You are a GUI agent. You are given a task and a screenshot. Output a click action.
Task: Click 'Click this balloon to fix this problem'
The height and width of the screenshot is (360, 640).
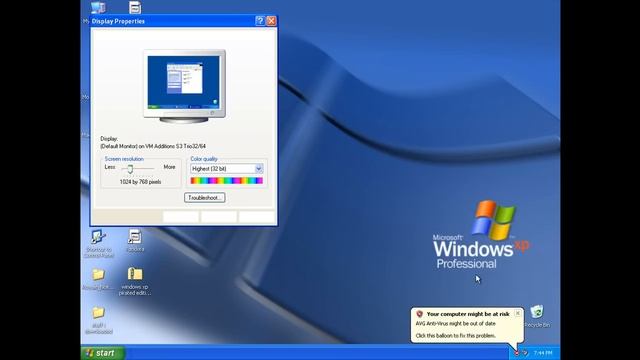[456, 336]
